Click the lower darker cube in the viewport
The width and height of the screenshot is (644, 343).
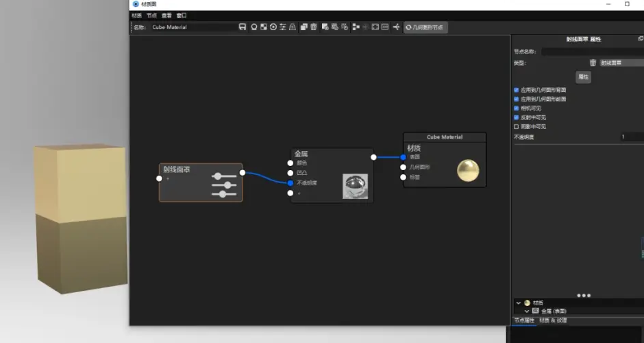[x=82, y=255]
